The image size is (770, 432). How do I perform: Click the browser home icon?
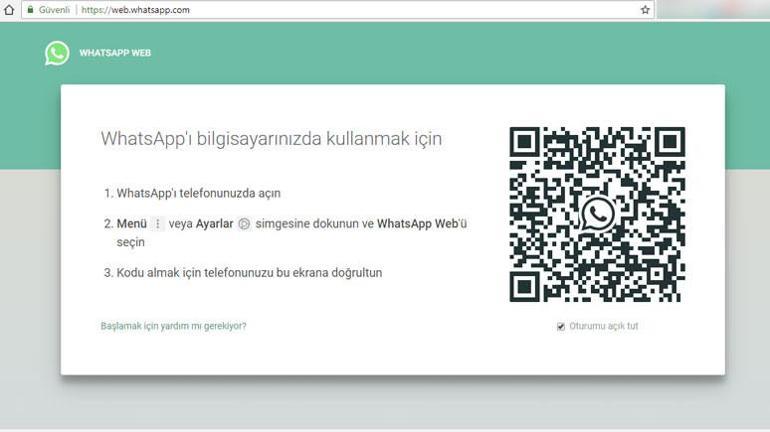click(x=9, y=10)
